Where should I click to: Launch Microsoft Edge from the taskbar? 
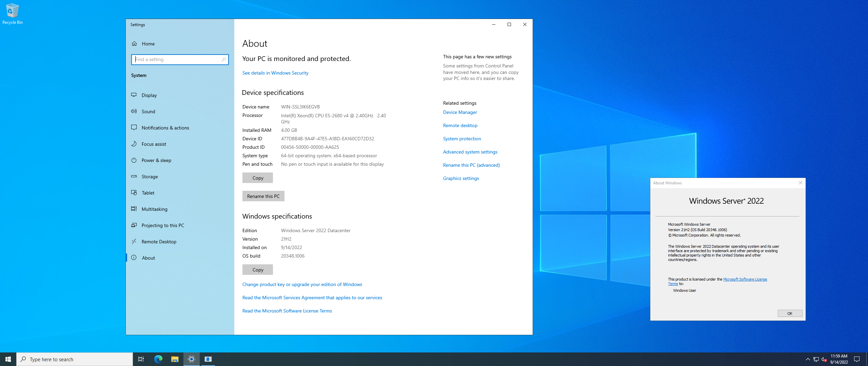[x=158, y=359]
